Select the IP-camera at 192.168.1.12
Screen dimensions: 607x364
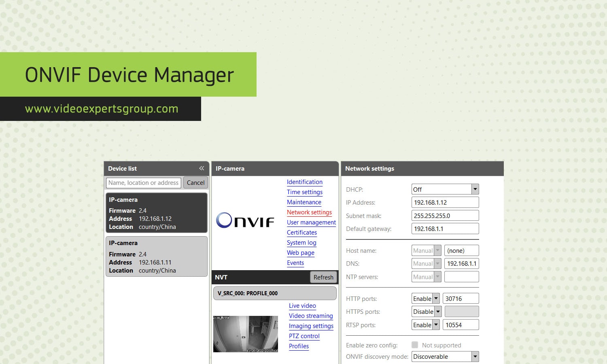[x=157, y=213]
